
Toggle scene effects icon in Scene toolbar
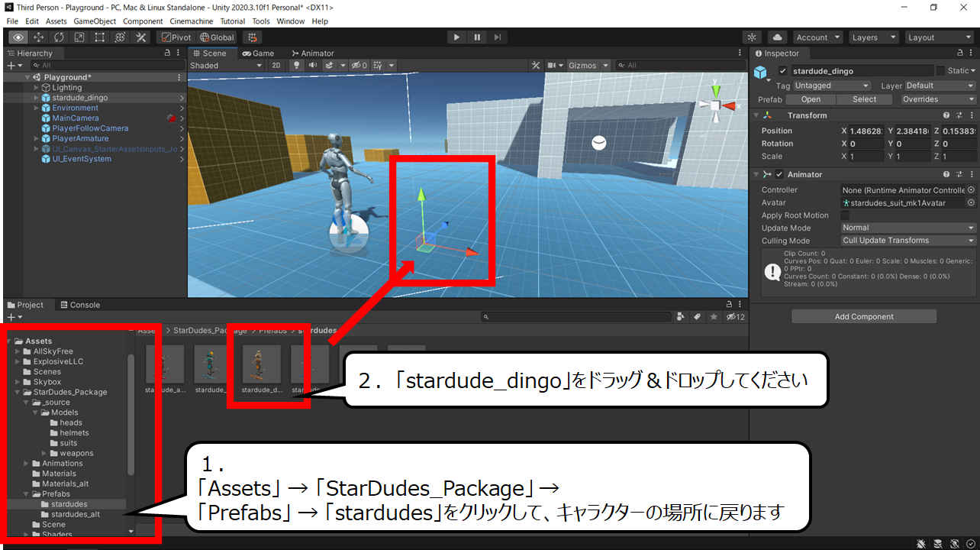[330, 66]
